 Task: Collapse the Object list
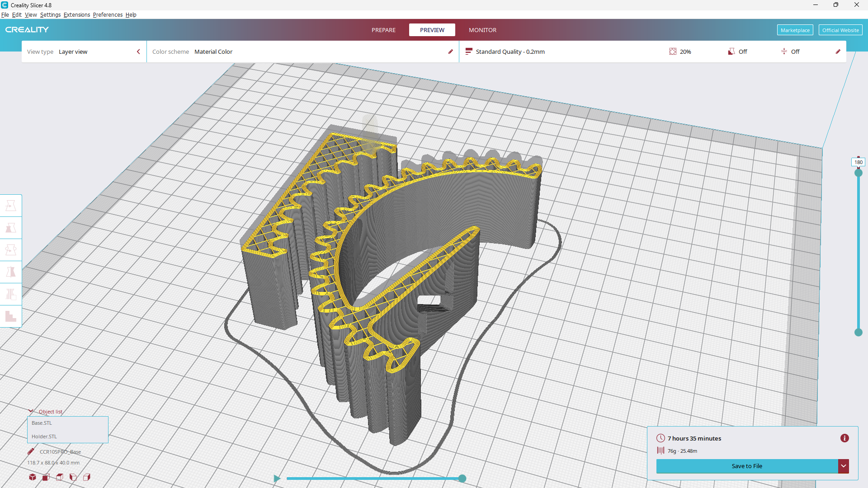click(x=31, y=411)
